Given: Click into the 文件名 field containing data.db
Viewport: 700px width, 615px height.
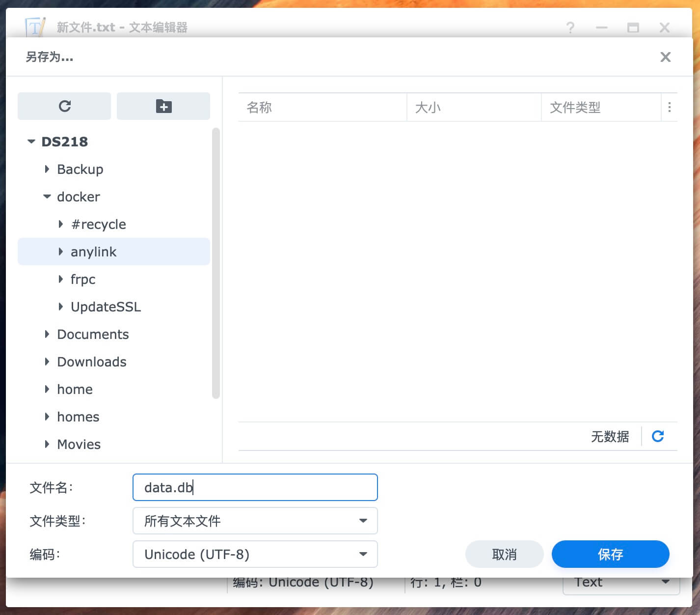Looking at the screenshot, I should click(255, 487).
